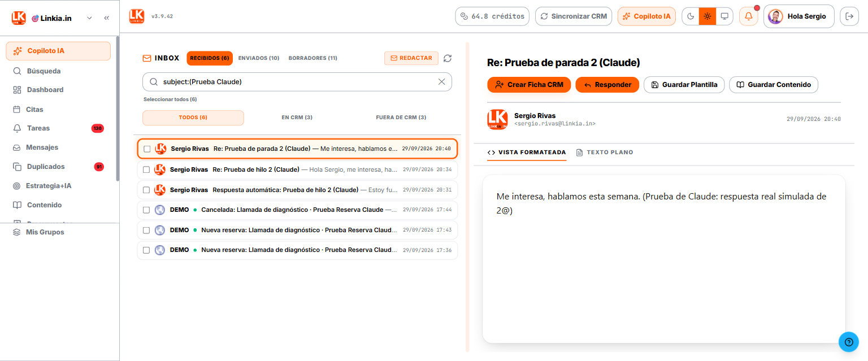Click sender avatar on 20:34 email row
868x361 pixels.
coord(160,169)
